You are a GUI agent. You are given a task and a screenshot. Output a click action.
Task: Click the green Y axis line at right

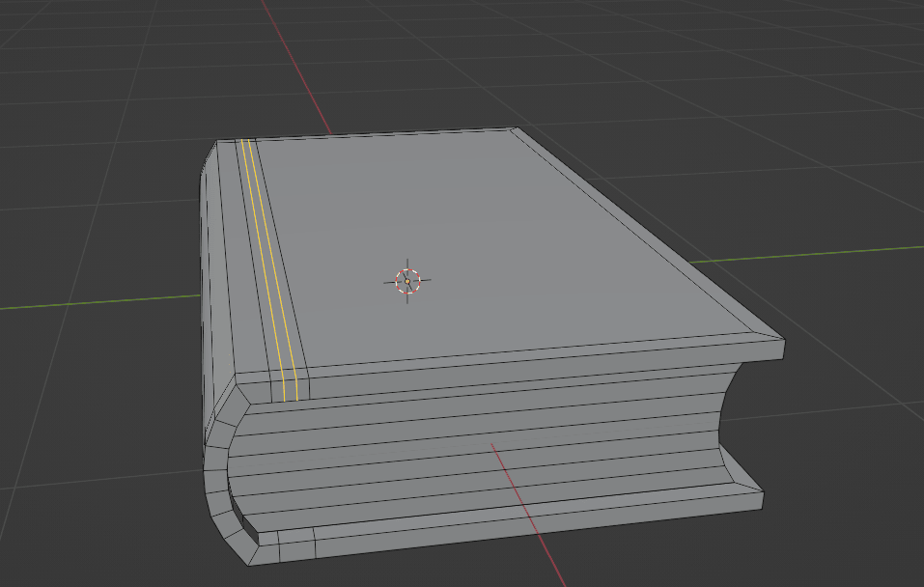pos(821,253)
